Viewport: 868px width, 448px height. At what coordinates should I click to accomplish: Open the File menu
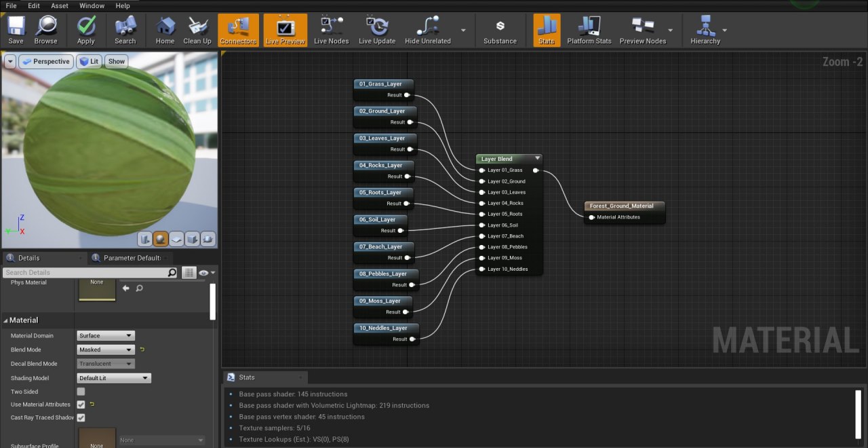click(x=11, y=5)
